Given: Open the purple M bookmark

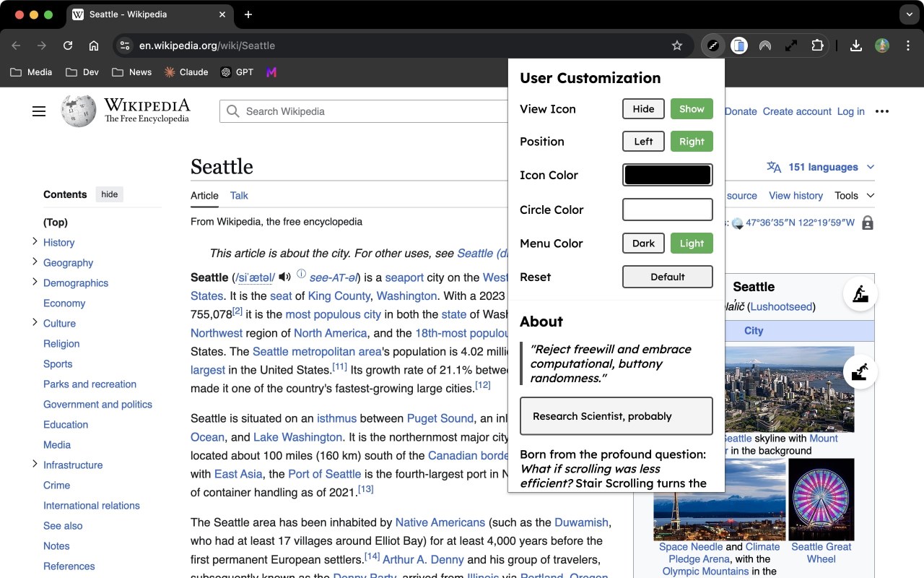Looking at the screenshot, I should pos(271,72).
